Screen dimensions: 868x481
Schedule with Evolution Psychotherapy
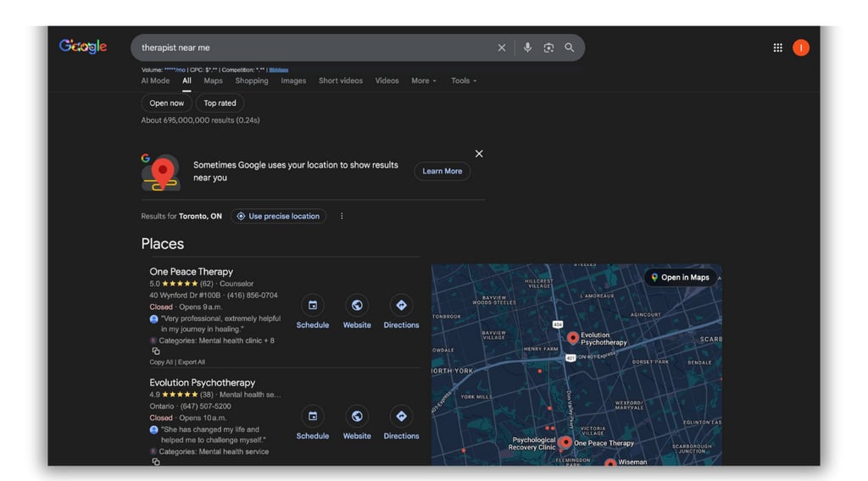click(313, 423)
